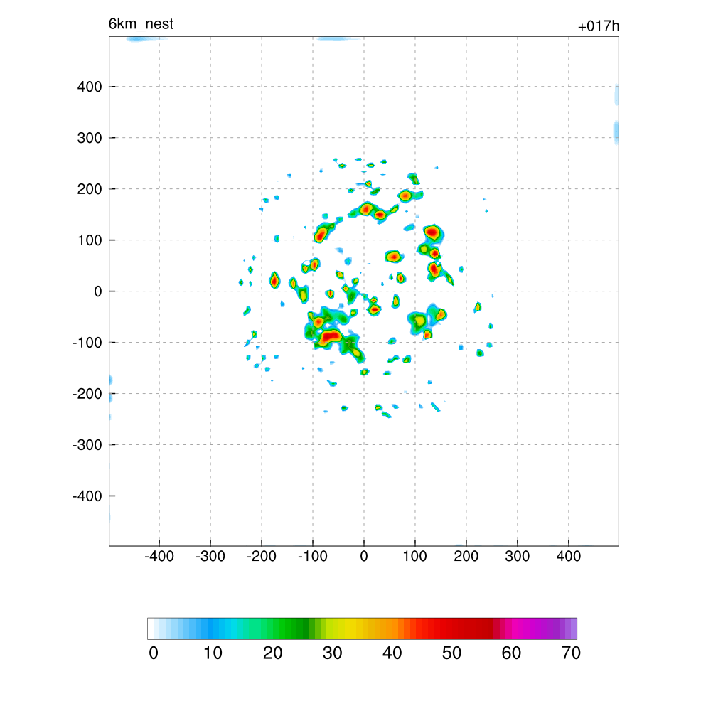Click the largest red cell near x -70, y -90
This screenshot has height=728, width=728.
pyautogui.click(x=330, y=336)
